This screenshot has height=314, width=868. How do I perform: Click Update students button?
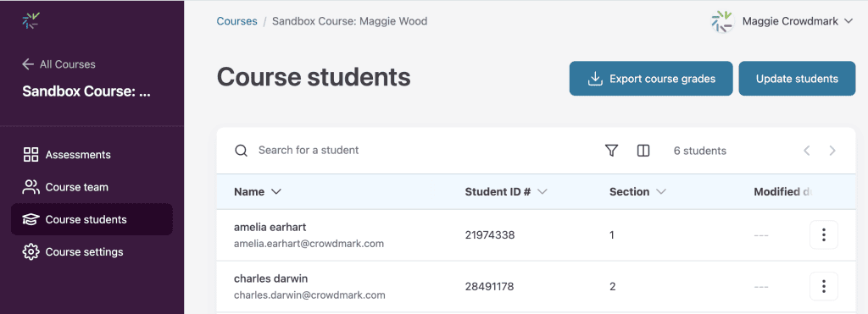[x=797, y=79]
